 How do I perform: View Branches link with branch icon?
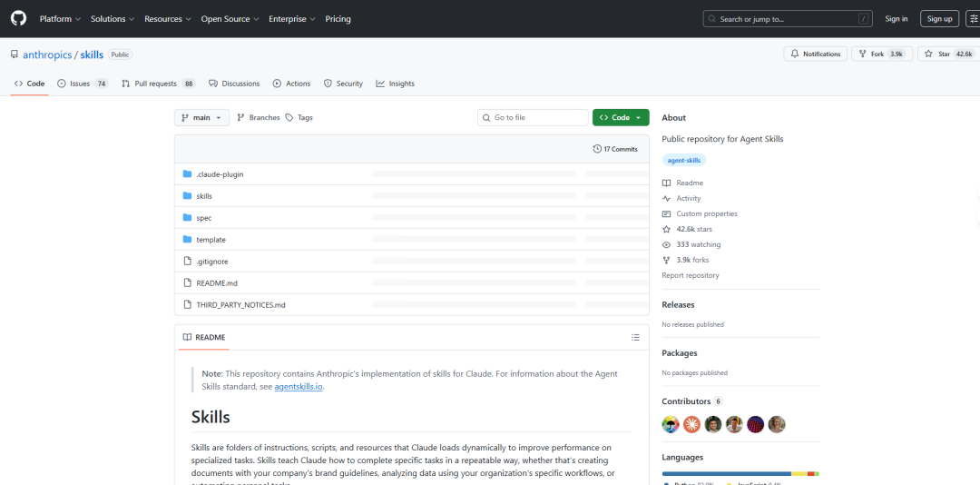click(259, 118)
